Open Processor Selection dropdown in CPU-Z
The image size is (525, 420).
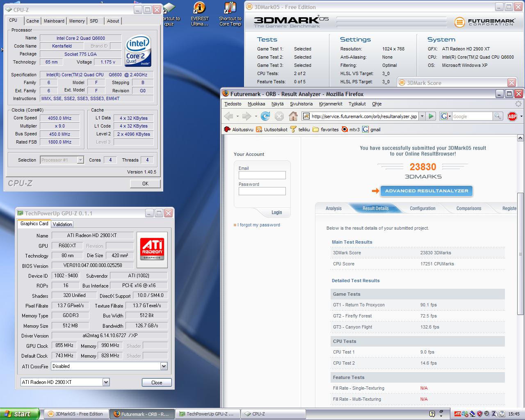(80, 160)
